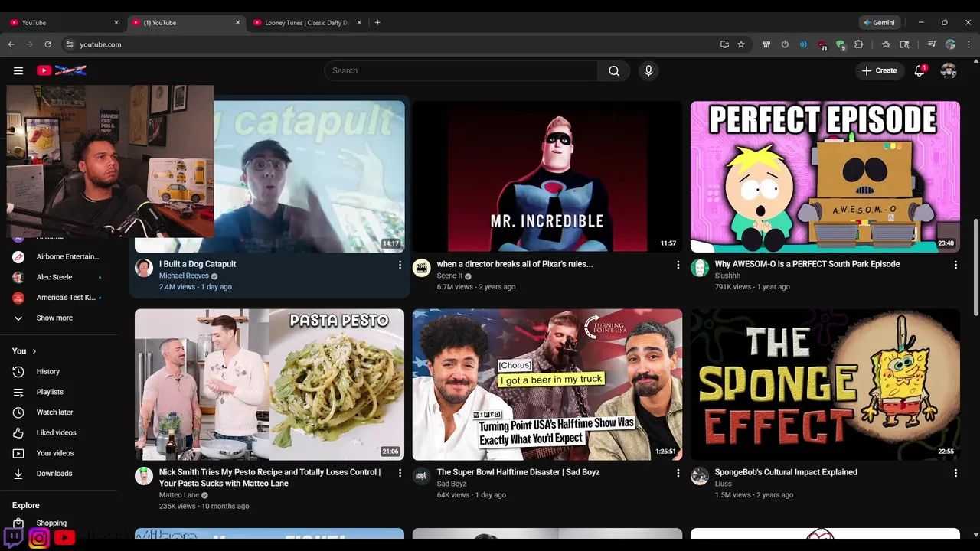Open the YouTube account avatar menu
Viewport: 980px width, 551px height.
pyautogui.click(x=949, y=70)
